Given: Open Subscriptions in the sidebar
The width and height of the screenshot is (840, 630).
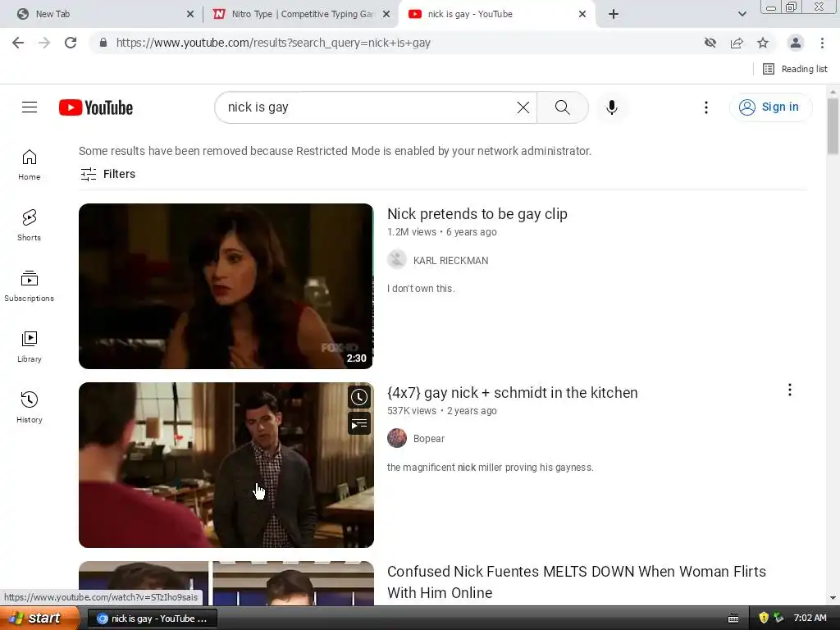Looking at the screenshot, I should (30, 286).
